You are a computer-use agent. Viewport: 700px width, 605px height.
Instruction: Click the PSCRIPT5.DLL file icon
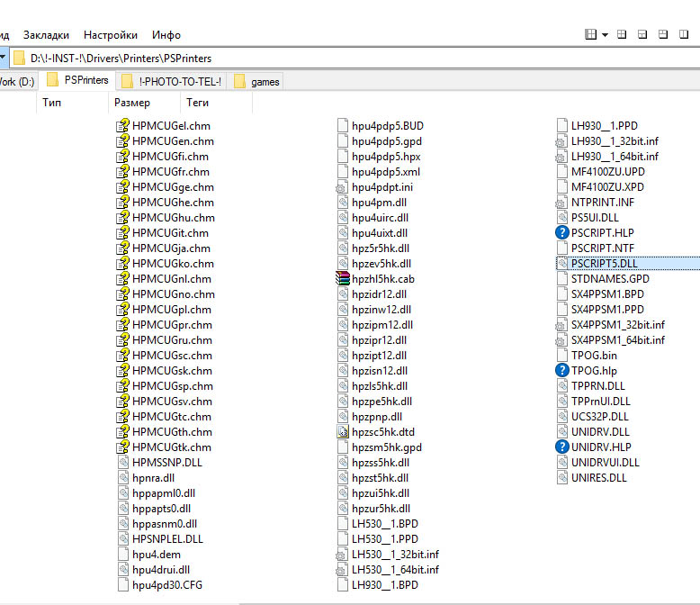point(562,263)
